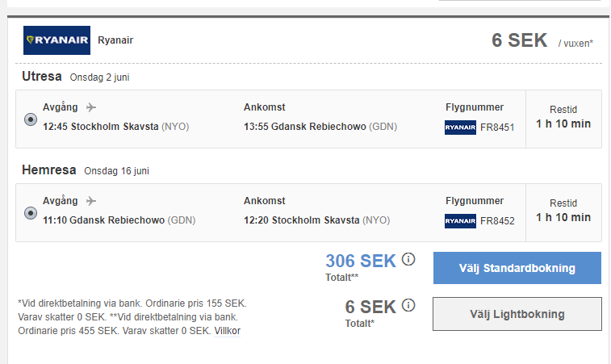This screenshot has height=364, width=611.
Task: Click the Ryanair airline name text
Action: pyautogui.click(x=115, y=40)
